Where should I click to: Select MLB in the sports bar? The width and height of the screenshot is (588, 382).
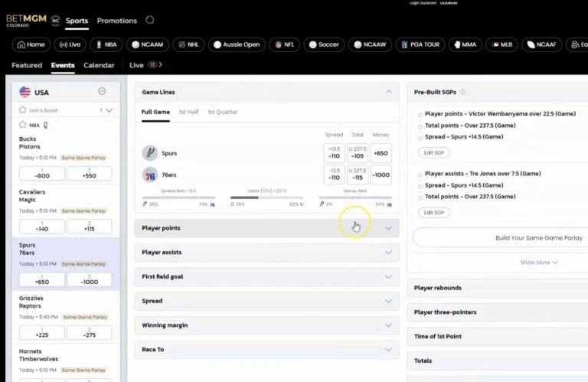click(x=501, y=44)
